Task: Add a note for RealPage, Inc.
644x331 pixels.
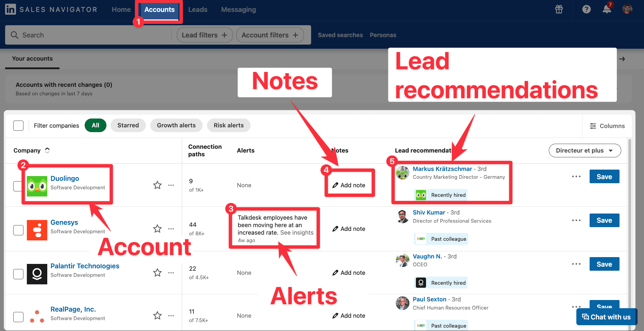Action: (x=349, y=316)
